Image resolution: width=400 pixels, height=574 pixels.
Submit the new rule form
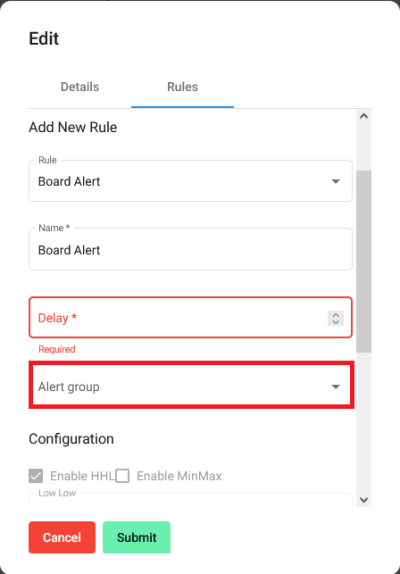137,537
